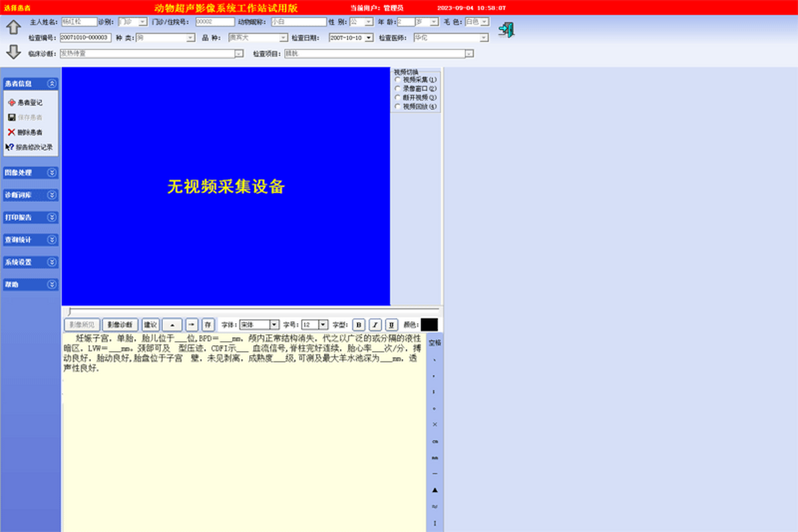Toggle bold with the B button
Viewport: 798px width, 532px height.
pyautogui.click(x=358, y=325)
